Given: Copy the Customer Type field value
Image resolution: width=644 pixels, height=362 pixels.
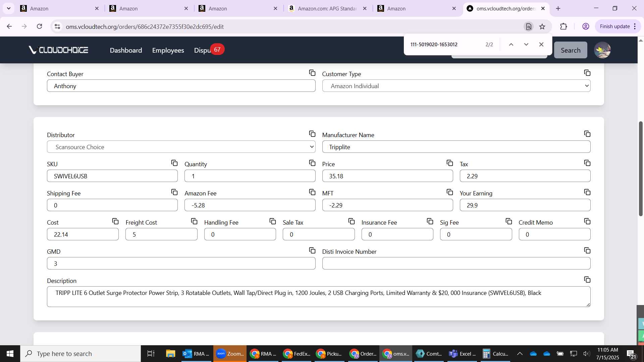Looking at the screenshot, I should [587, 73].
